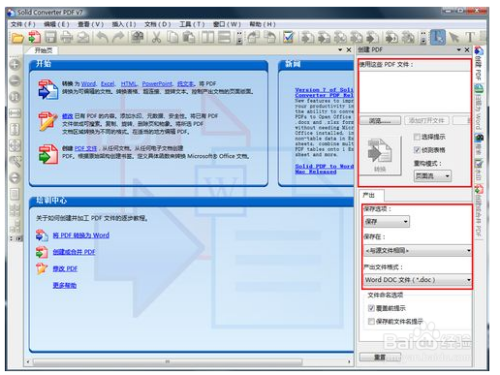This screenshot has width=500, height=375.
Task: Click the green arrow Create PDF icon in 开始 panel
Action: 48,154
